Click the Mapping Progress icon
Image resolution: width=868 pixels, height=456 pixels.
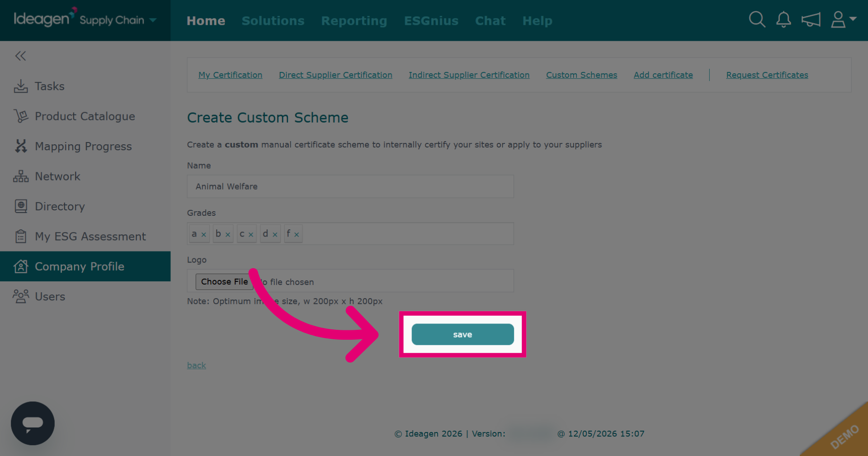(x=21, y=146)
